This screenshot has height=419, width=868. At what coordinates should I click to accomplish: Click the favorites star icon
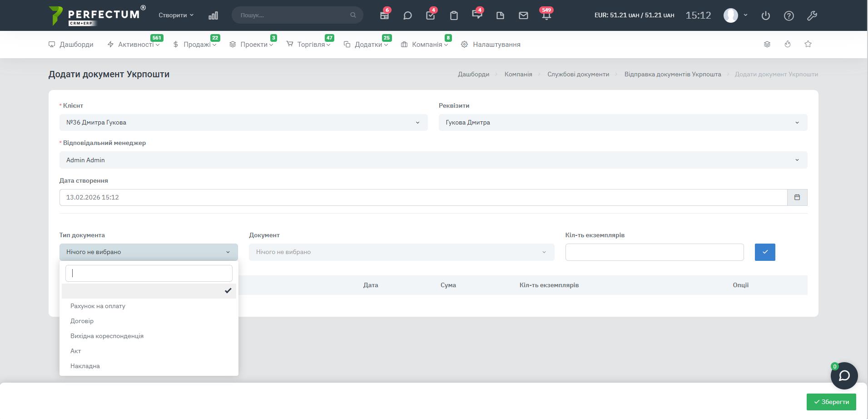[x=808, y=44]
